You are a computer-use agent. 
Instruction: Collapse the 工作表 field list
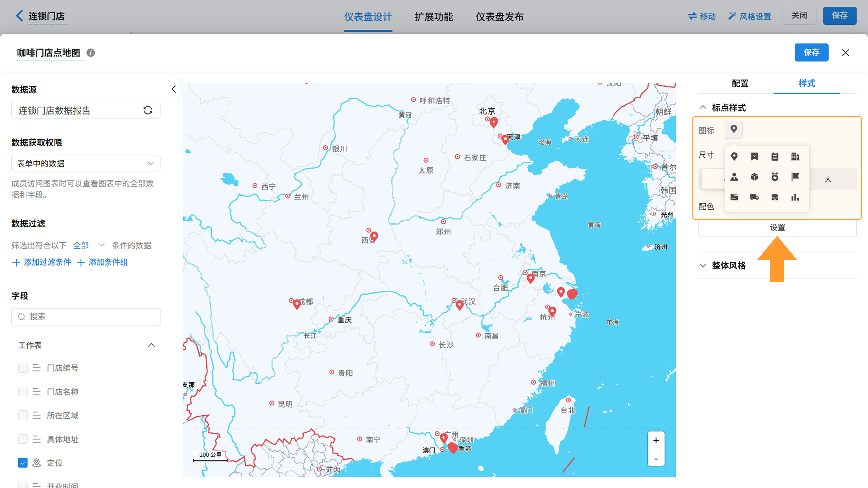151,345
